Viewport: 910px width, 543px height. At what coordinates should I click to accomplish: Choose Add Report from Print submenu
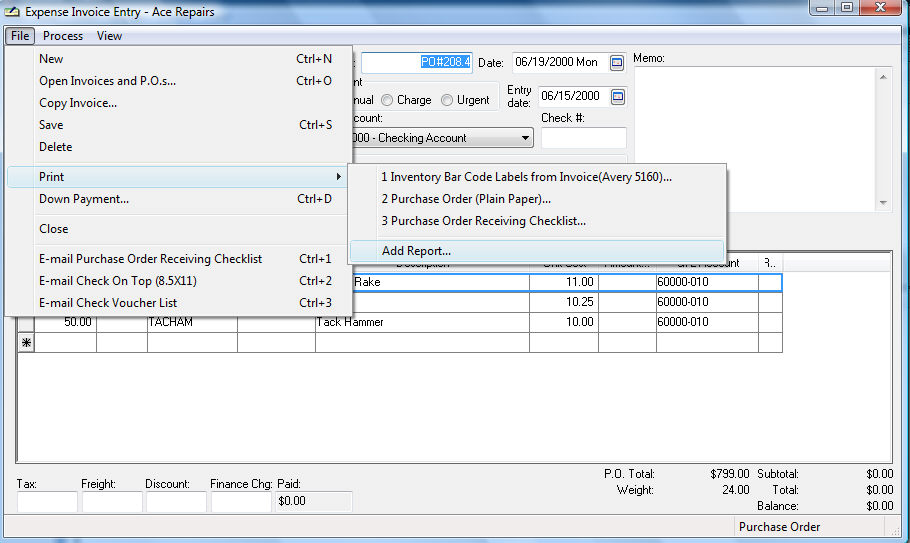[x=416, y=251]
